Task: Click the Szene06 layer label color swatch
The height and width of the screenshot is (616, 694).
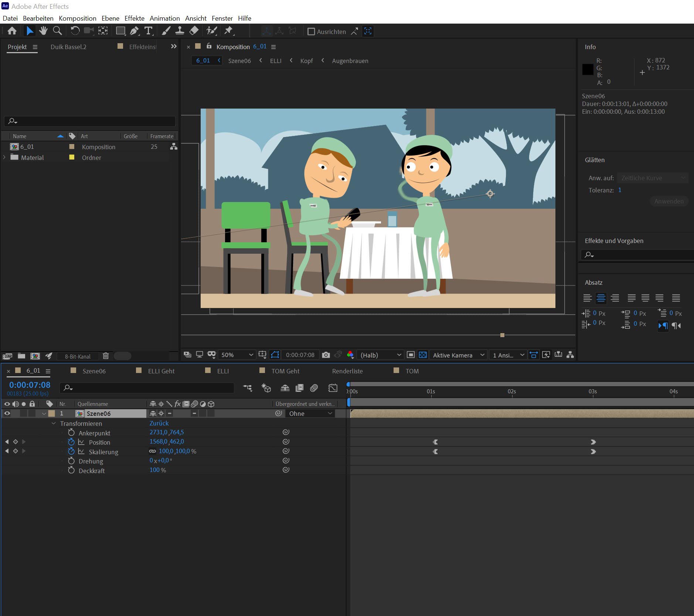Action: (51, 413)
